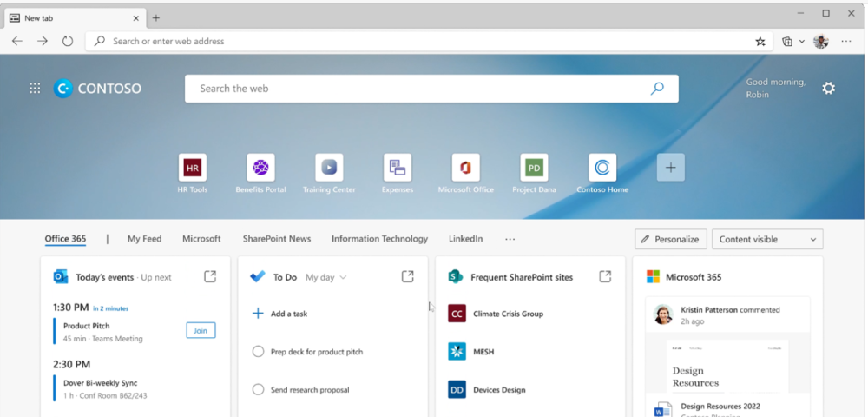Refresh the current page
Screen dimensions: 868x417
point(68,41)
